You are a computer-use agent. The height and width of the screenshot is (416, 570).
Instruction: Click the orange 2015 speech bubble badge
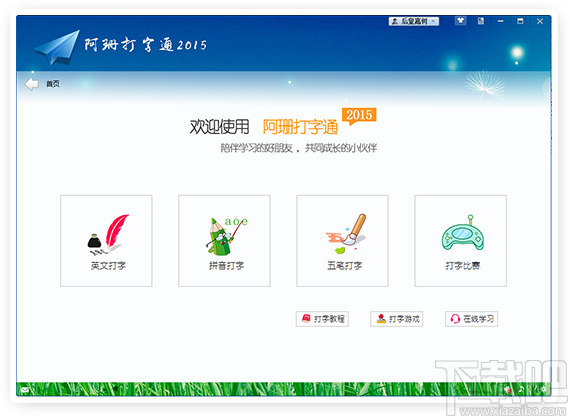click(x=359, y=116)
